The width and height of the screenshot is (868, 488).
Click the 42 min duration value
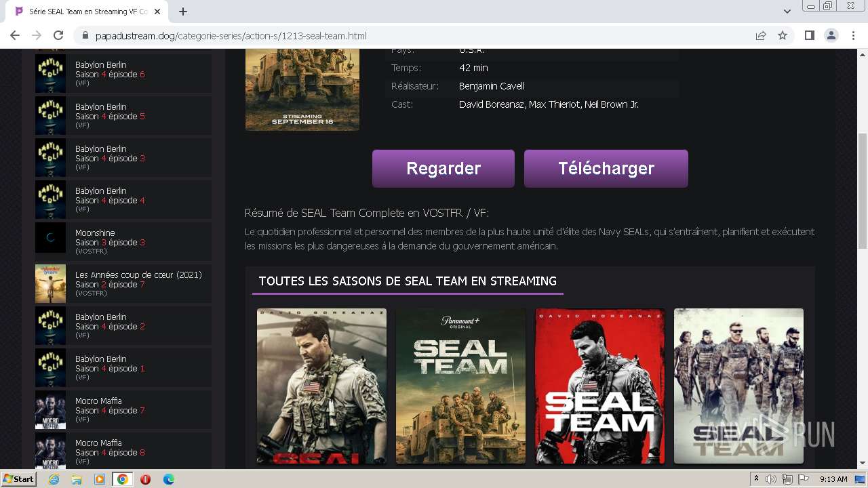point(473,68)
